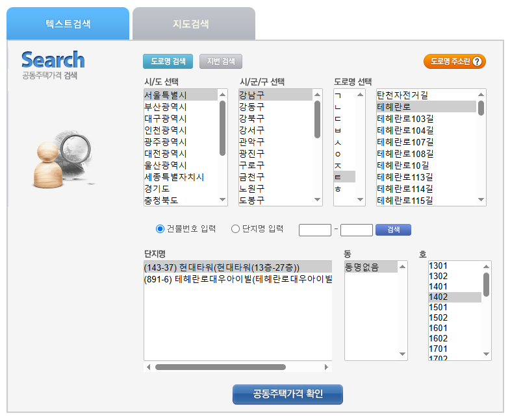
Task: Select 강남구 district
Action: point(275,95)
